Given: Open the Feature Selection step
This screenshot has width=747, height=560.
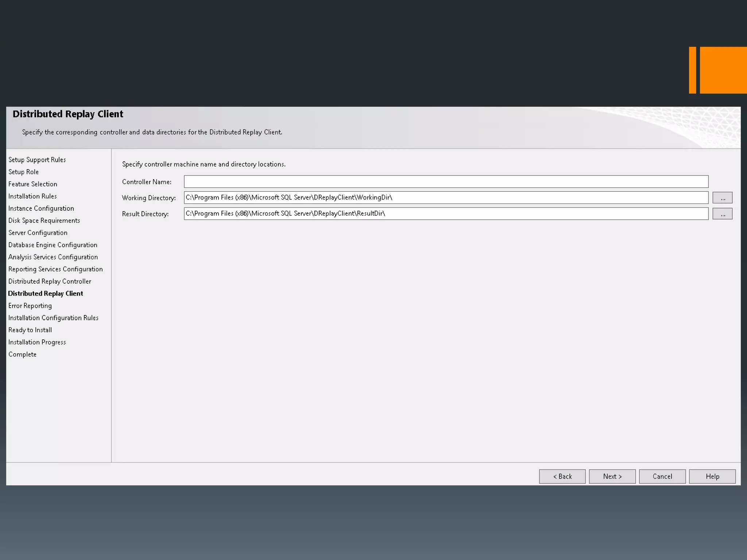Looking at the screenshot, I should coord(33,184).
